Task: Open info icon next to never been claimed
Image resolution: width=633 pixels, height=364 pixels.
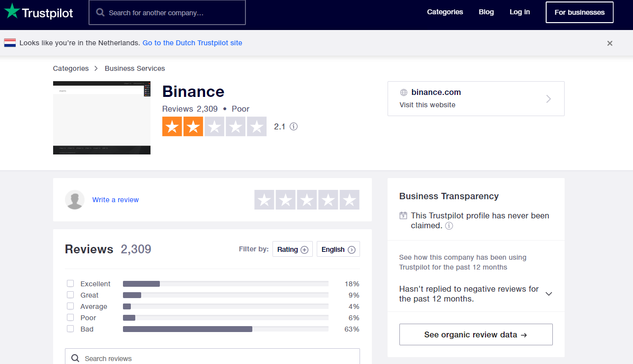Action: pos(449,226)
